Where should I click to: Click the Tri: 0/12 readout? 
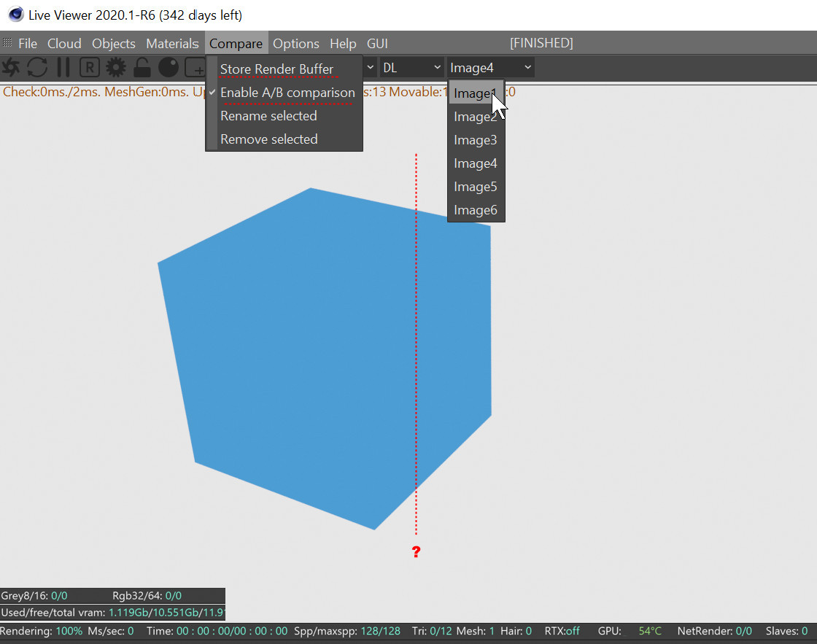(432, 631)
